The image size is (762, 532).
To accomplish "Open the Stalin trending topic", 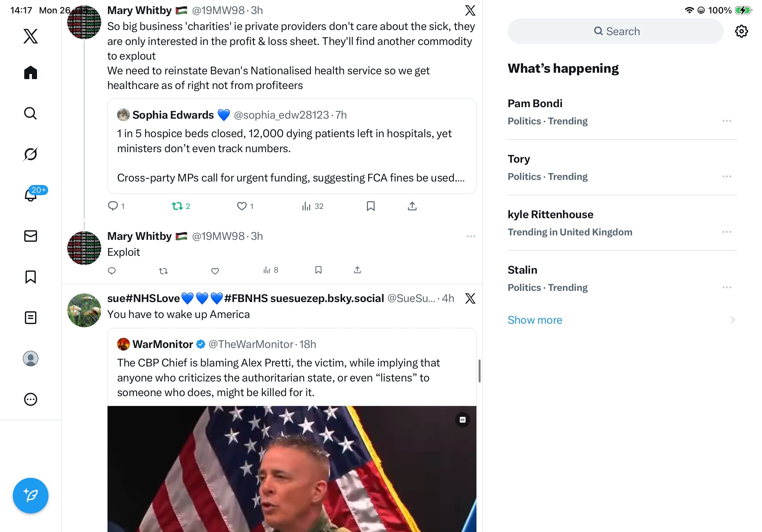I will click(x=622, y=278).
